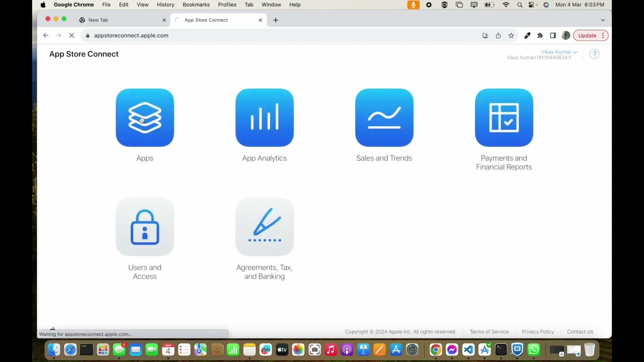
Task: Open Payments and Financial Reports icon
Action: tap(504, 118)
